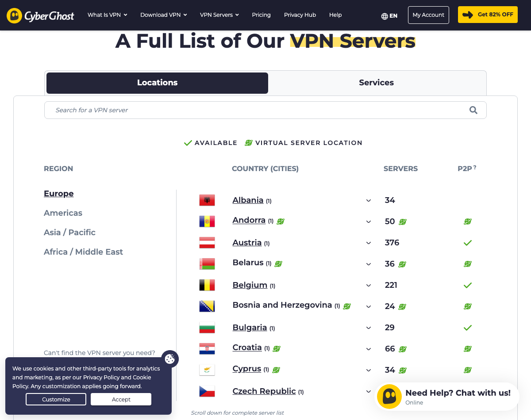Click leaf icon beside Croatia's 66 servers

[x=403, y=349]
